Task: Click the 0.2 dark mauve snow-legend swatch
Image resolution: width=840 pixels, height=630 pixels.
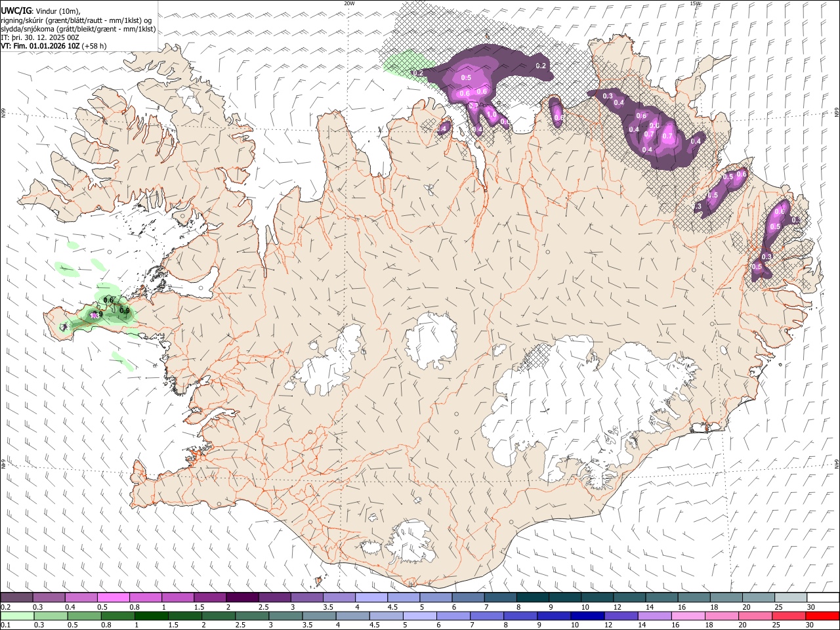Action: coord(16,598)
